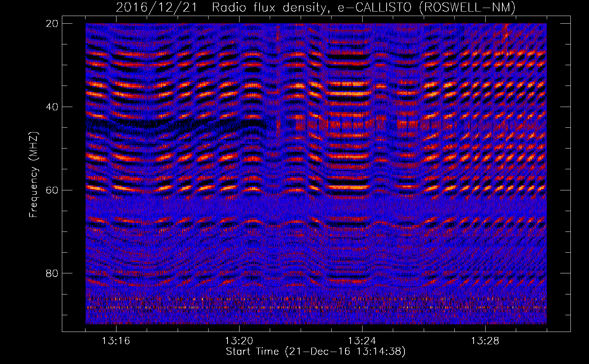Click the 'Start Time (21-Dec-16 13:14:38)' label

point(316,352)
